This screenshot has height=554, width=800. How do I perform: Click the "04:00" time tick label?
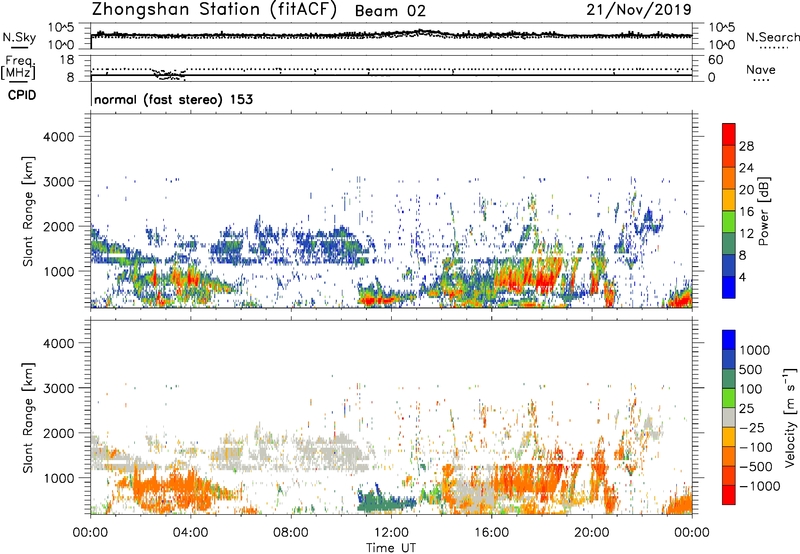(x=190, y=533)
